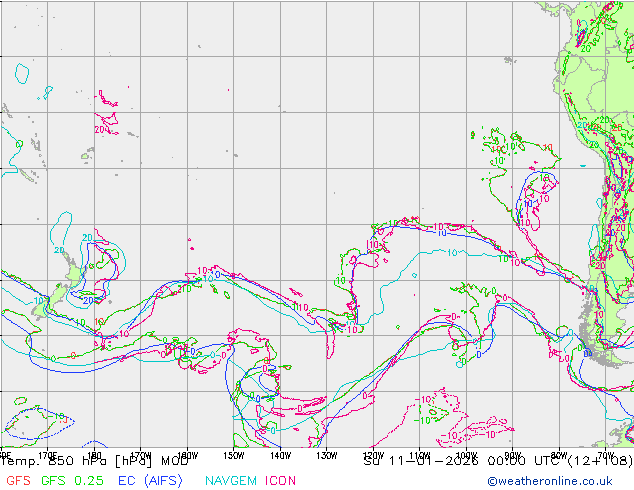
Task: Click the Temp. 850 hPa map title
Action: (95, 461)
